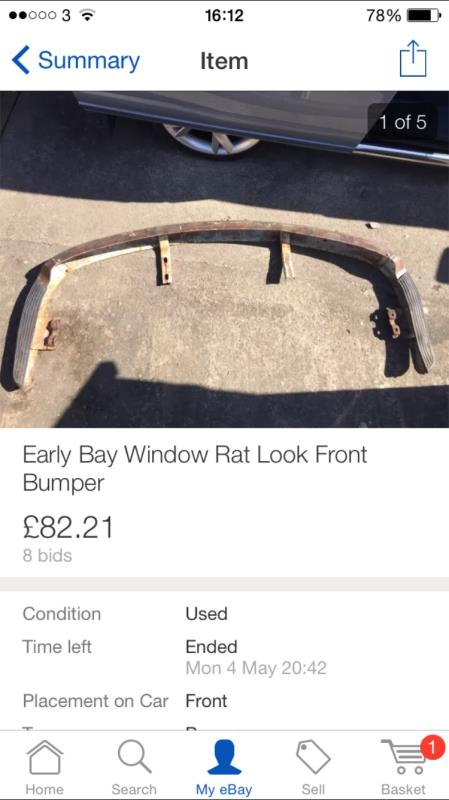Tap the share icon in header
Viewport: 449px width, 800px height.
(x=412, y=59)
